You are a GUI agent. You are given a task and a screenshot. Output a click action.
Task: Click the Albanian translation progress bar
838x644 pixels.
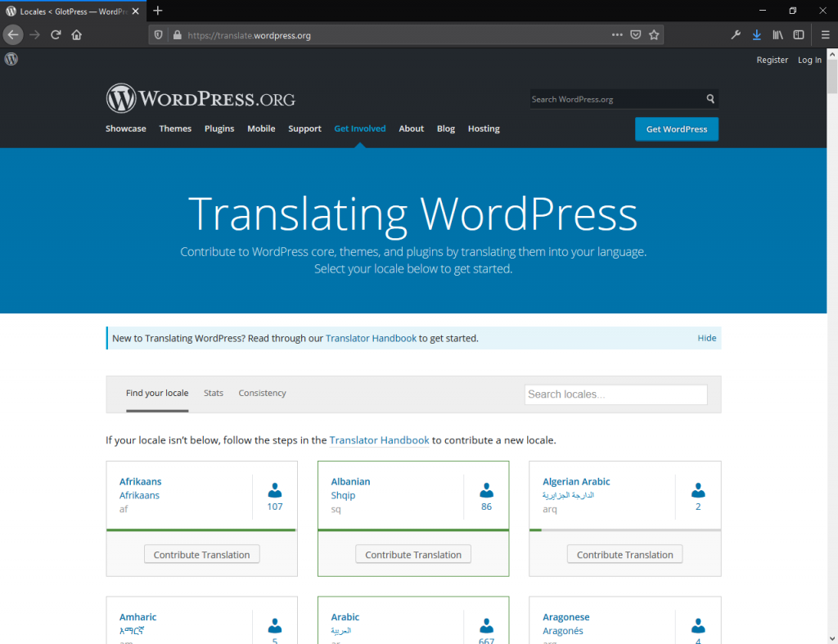413,530
